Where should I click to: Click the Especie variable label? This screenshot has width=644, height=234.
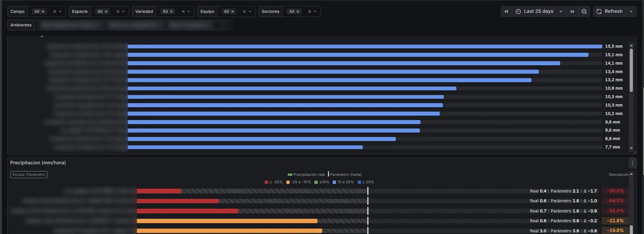(80, 12)
